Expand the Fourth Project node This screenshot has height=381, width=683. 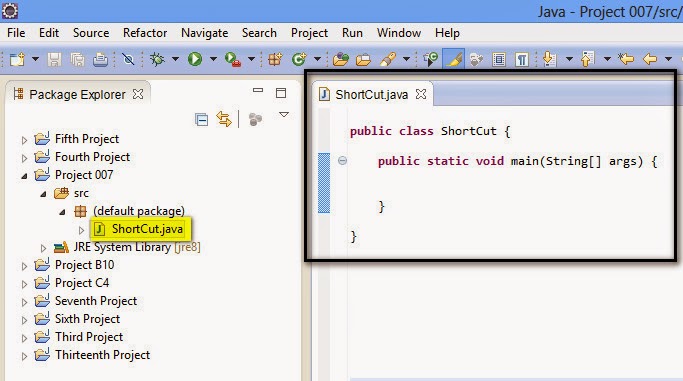[24, 158]
